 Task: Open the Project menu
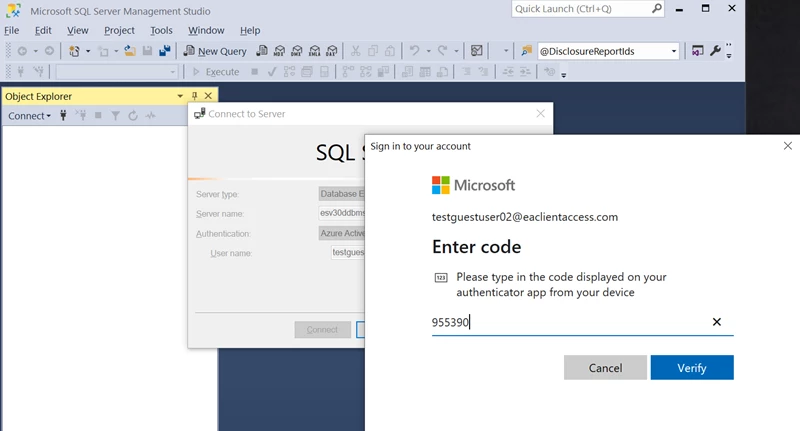[x=119, y=31]
